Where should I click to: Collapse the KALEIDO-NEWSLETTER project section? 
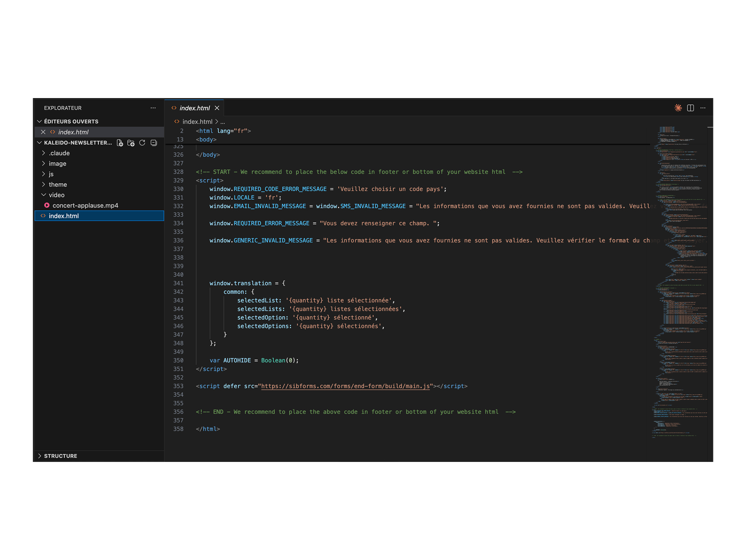pyautogui.click(x=39, y=143)
